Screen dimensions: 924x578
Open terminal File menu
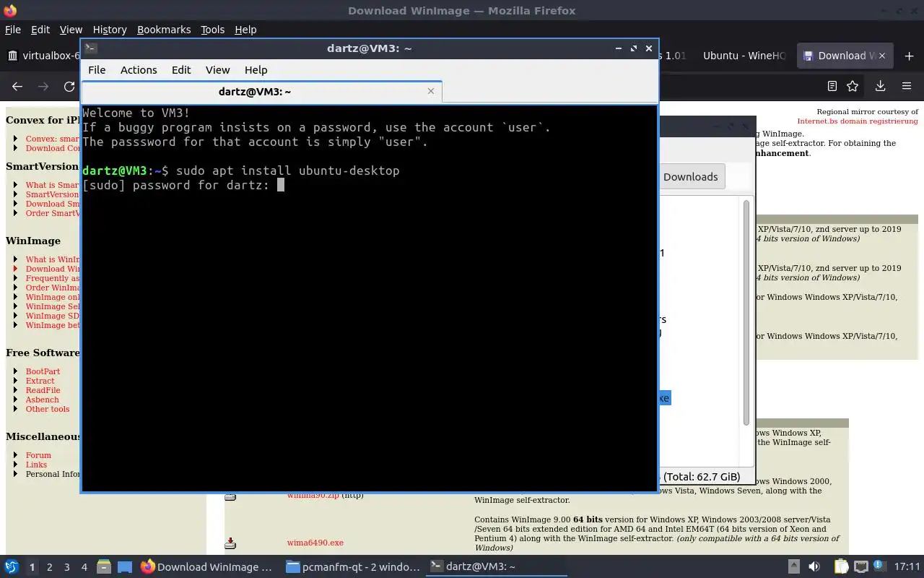pos(97,70)
